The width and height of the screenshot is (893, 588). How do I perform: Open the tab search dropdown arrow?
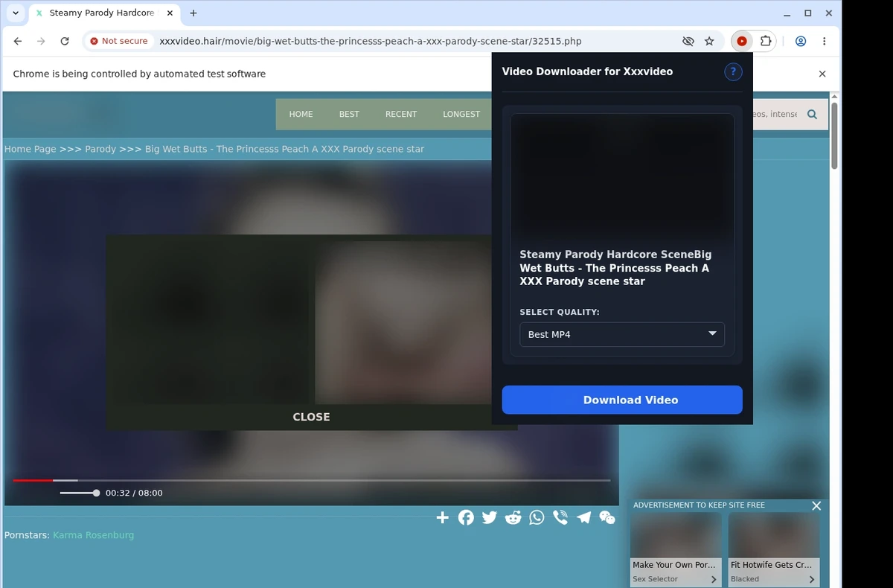16,13
